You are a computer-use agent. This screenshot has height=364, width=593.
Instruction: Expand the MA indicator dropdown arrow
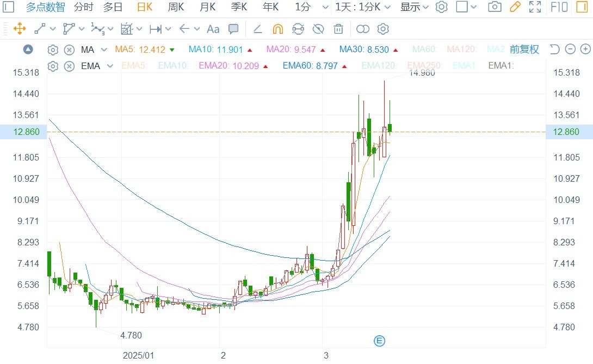point(104,50)
